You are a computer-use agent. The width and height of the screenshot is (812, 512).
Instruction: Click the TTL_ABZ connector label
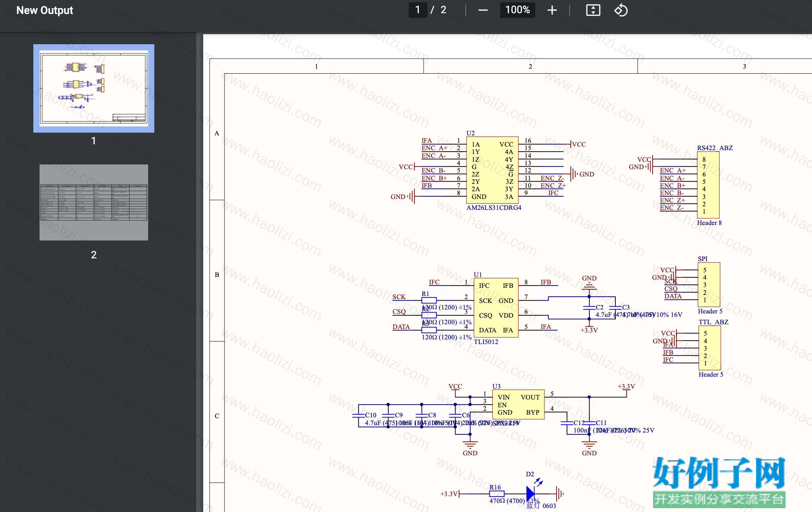point(714,322)
